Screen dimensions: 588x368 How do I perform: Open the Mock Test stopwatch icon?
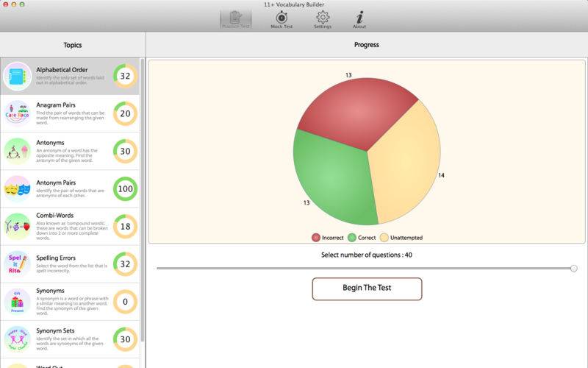tap(282, 18)
